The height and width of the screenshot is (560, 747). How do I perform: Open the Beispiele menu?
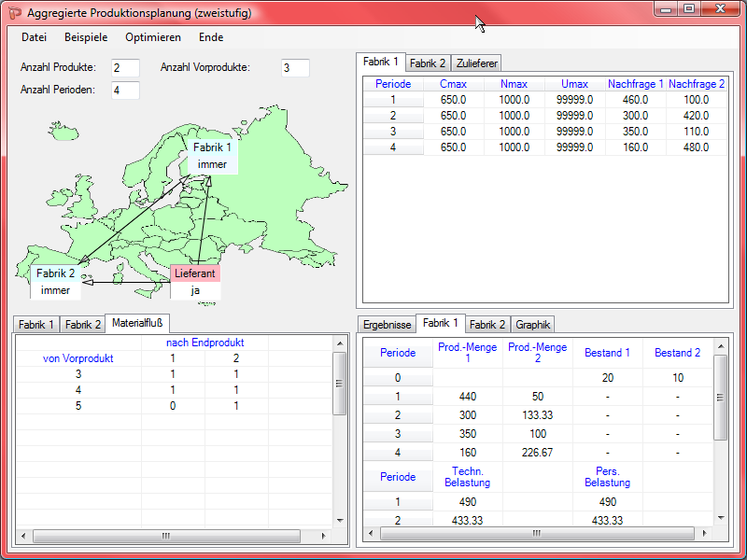pos(86,37)
